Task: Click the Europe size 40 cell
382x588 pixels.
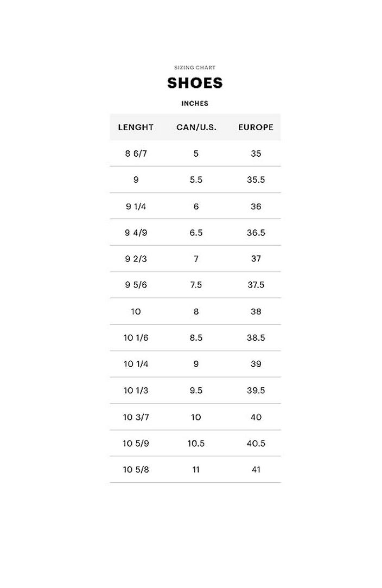Action: click(256, 417)
